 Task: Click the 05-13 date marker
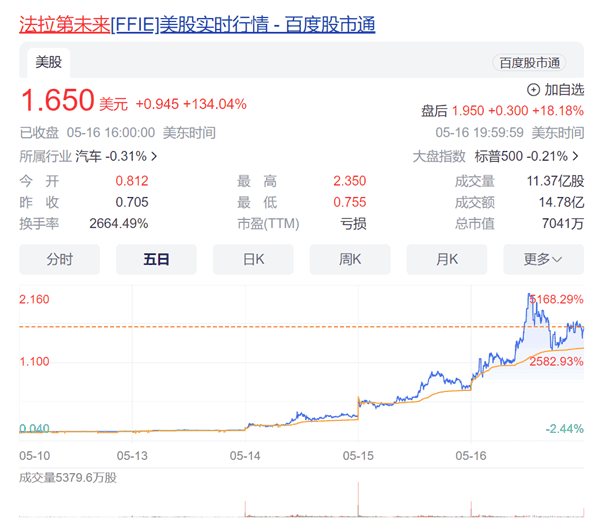click(x=132, y=456)
